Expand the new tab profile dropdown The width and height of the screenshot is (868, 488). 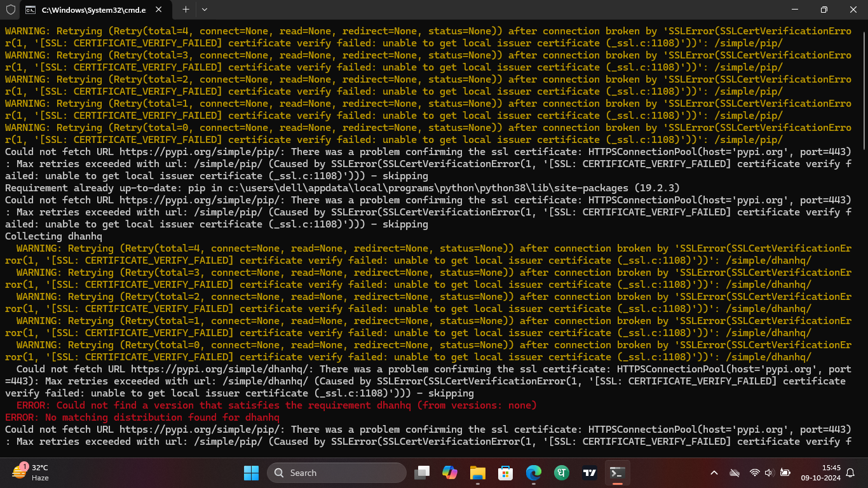(205, 10)
